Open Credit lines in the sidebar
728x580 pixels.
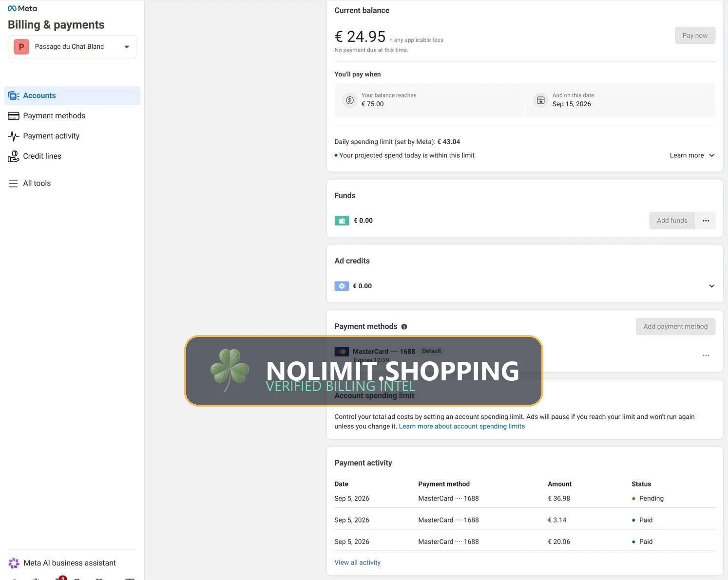(72, 156)
